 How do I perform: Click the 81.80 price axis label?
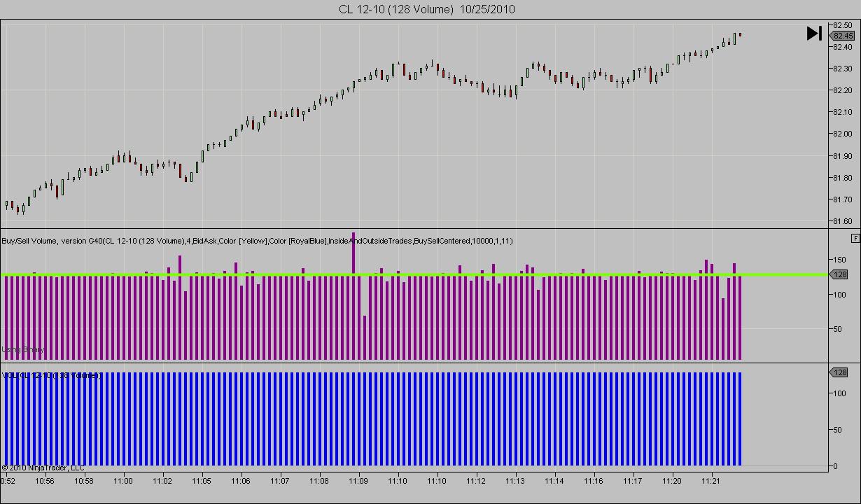click(x=843, y=178)
